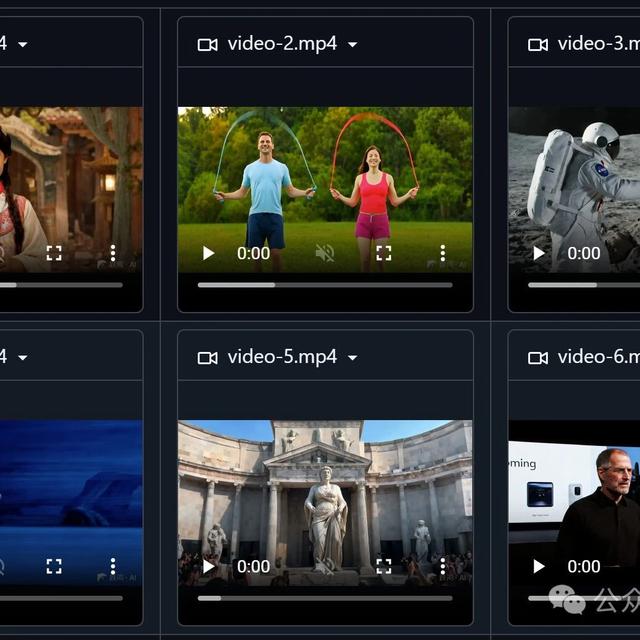
Task: Unmute video-2.mp4 using the speaker icon
Action: pos(325,253)
